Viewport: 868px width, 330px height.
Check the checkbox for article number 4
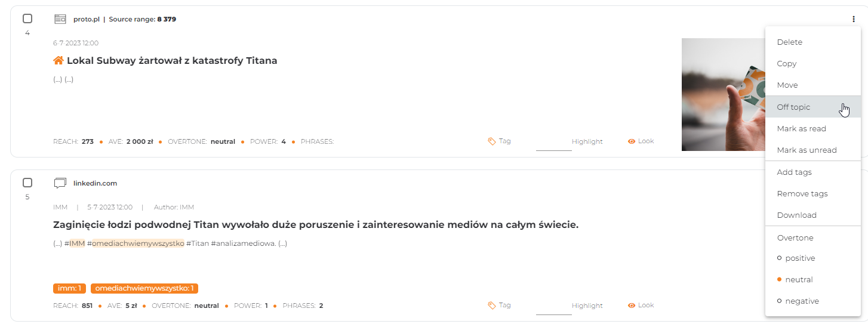27,18
